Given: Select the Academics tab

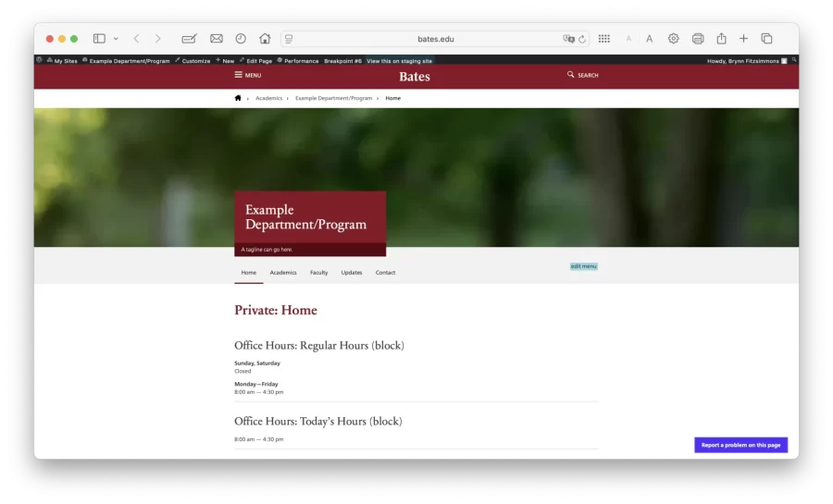Looking at the screenshot, I should 283,273.
